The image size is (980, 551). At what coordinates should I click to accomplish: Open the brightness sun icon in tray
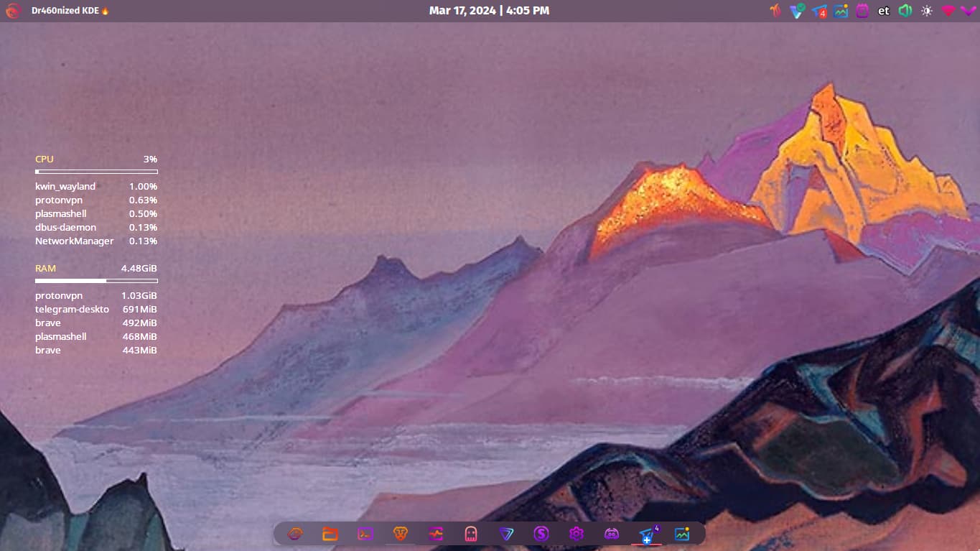pos(927,11)
